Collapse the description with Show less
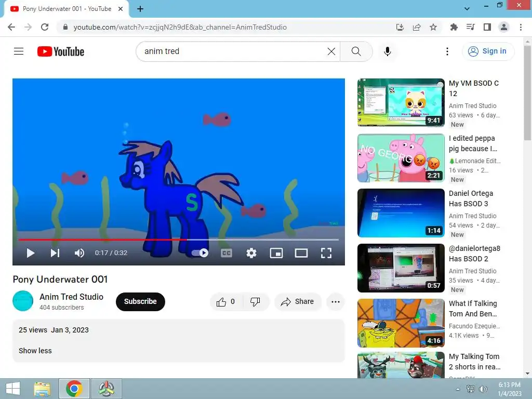Image resolution: width=532 pixels, height=399 pixels. pyautogui.click(x=35, y=351)
